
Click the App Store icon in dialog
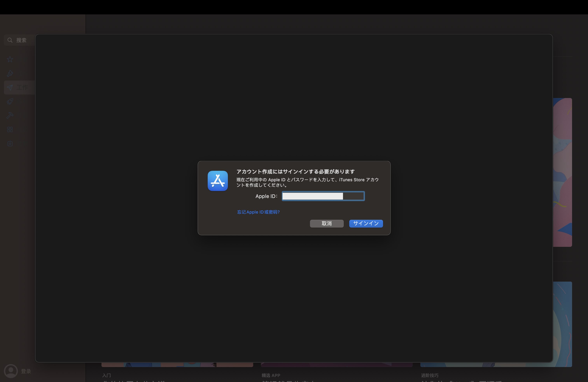[217, 181]
